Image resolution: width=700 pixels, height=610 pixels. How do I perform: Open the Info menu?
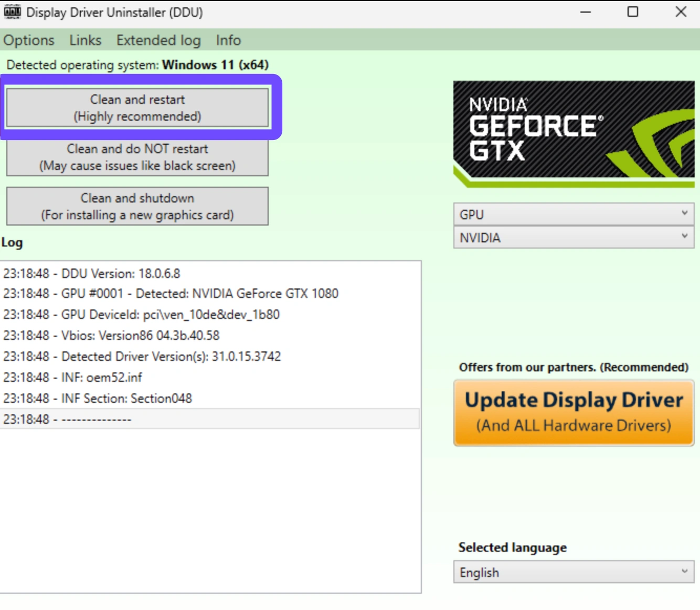pos(228,40)
